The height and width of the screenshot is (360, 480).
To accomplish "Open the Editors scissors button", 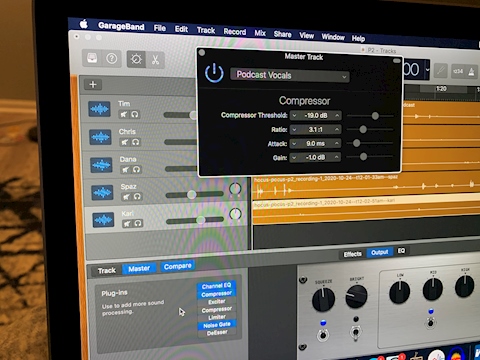I will point(155,60).
